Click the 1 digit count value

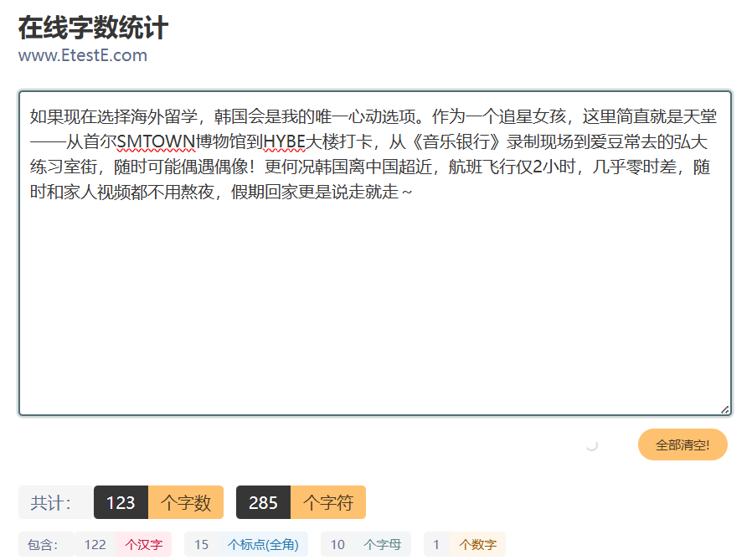click(436, 544)
